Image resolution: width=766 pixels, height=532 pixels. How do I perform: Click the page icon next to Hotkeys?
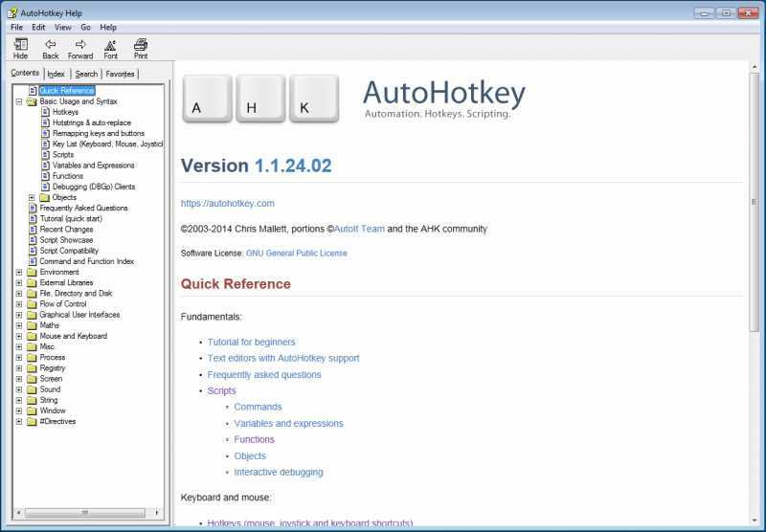click(45, 112)
